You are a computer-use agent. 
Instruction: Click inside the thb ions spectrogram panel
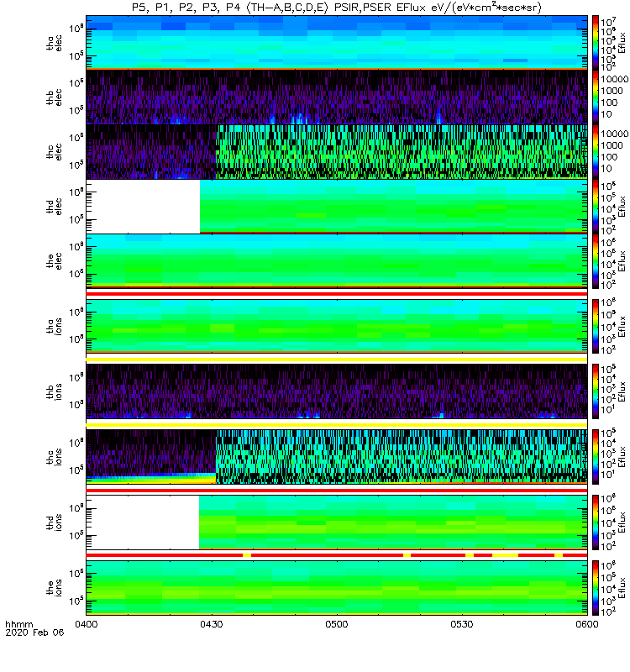337,391
